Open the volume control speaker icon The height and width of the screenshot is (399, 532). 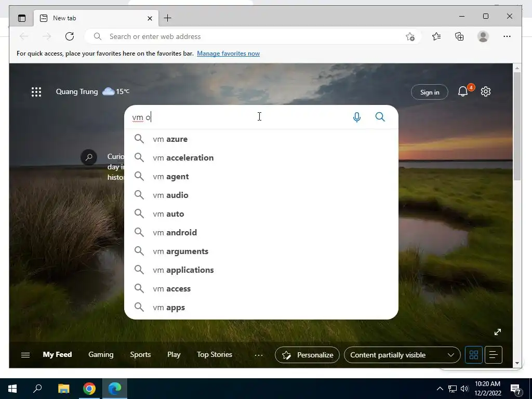click(x=464, y=389)
